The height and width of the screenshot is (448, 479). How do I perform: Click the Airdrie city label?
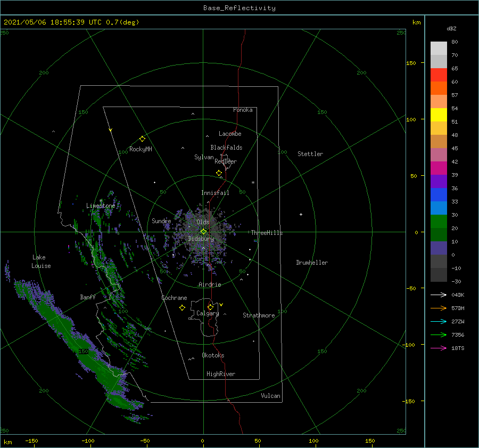coord(210,284)
